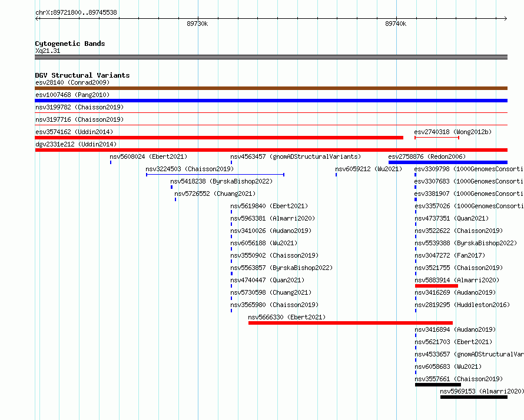This screenshot has width=524, height=420.
Task: Click the esv2740318 (Wong2012b) label
Action: [x=453, y=132]
